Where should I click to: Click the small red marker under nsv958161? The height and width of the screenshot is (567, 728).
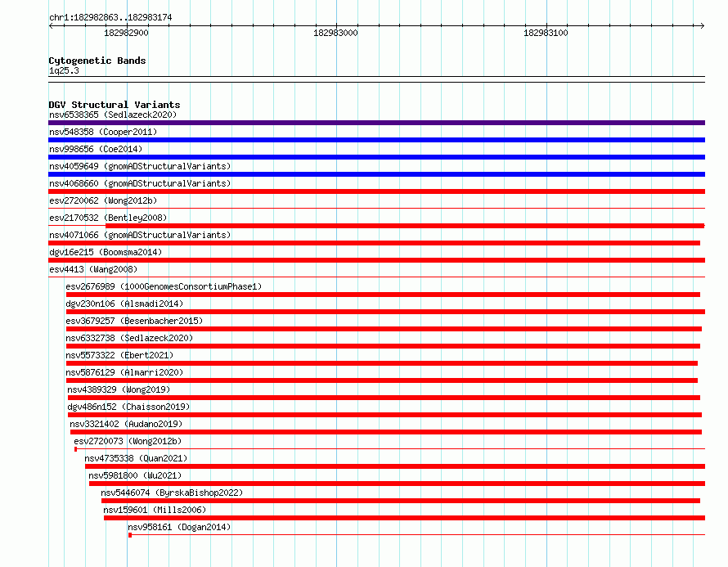tap(130, 535)
